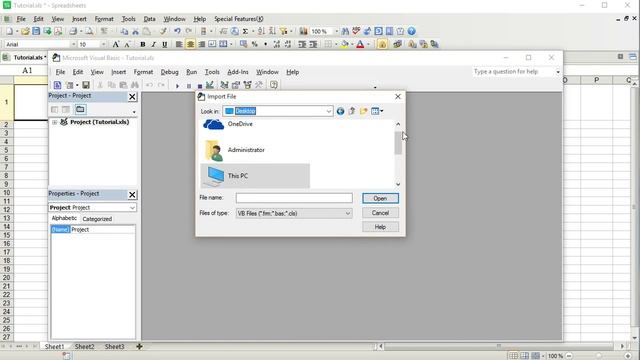Pick the font color red A icon

click(x=360, y=44)
